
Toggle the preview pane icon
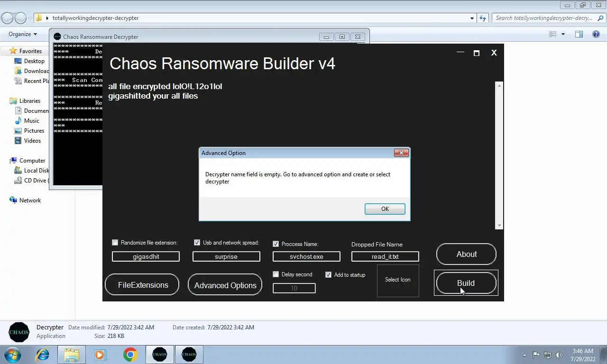point(579,34)
